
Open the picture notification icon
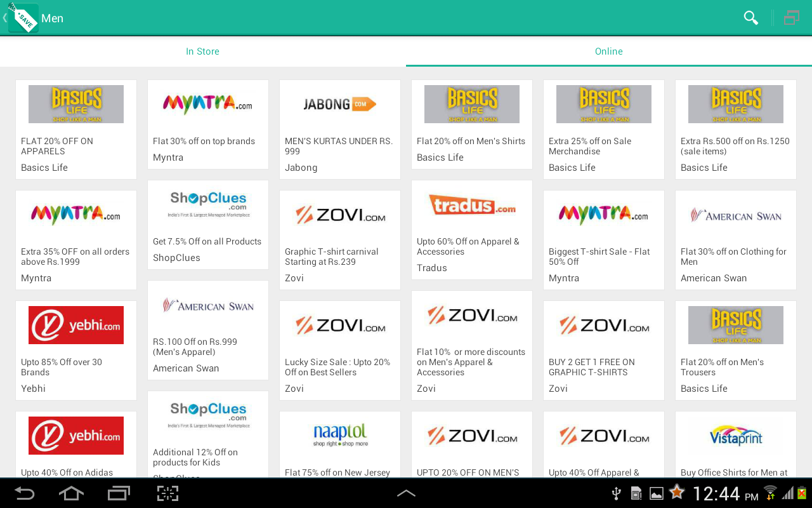pyautogui.click(x=657, y=493)
